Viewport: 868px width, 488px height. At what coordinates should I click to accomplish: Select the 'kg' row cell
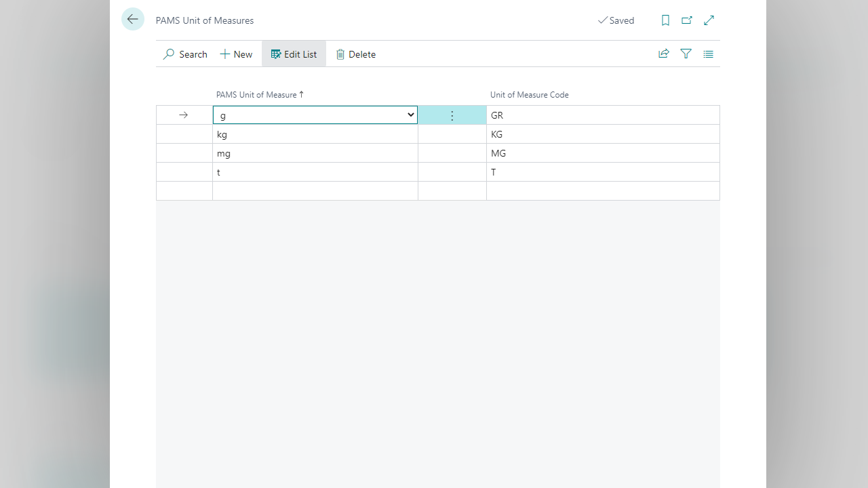pos(315,134)
